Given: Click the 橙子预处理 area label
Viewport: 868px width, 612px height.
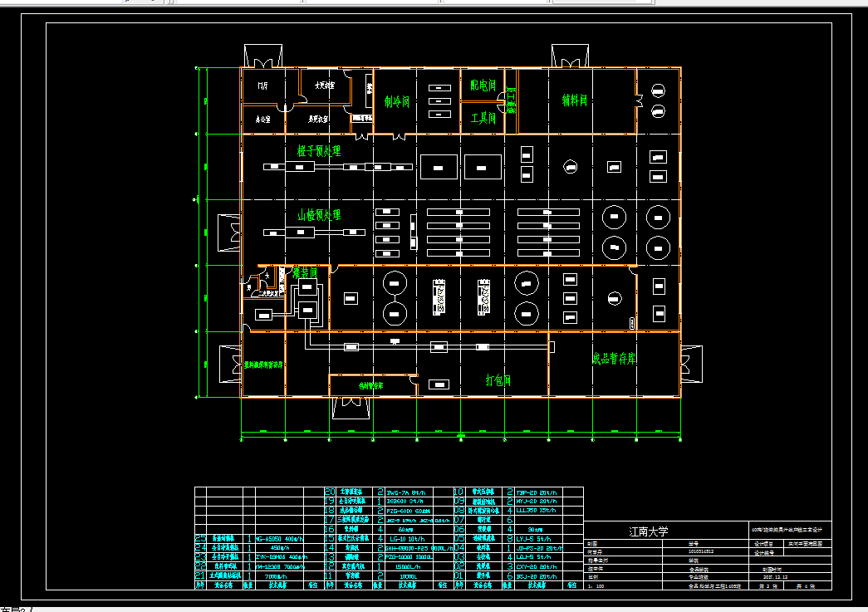Looking at the screenshot, I should [319, 150].
